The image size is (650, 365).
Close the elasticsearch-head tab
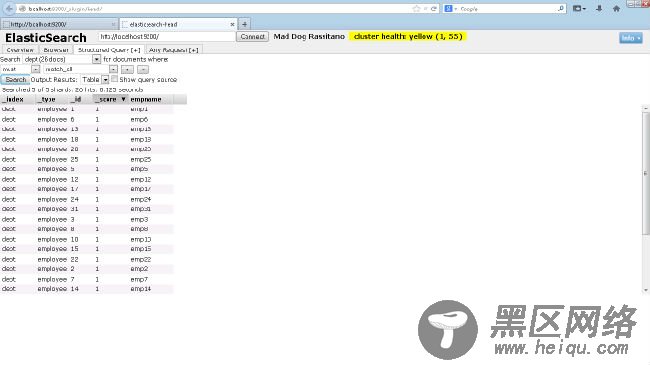(232, 24)
